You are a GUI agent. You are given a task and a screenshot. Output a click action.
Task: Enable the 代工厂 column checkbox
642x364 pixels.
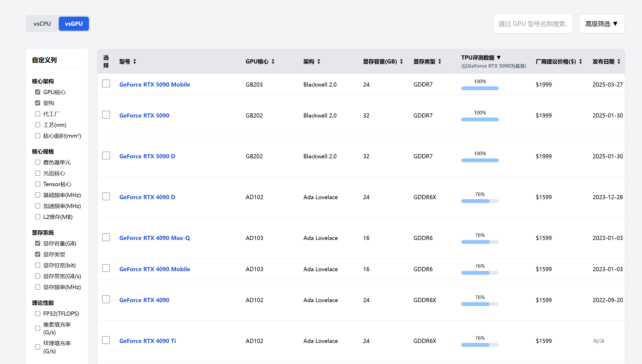pos(38,114)
